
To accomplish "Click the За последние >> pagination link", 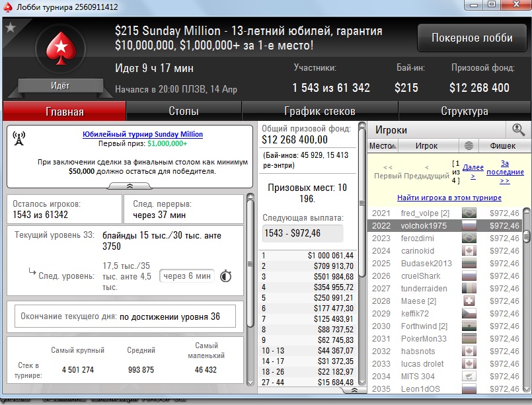I will click(x=505, y=172).
